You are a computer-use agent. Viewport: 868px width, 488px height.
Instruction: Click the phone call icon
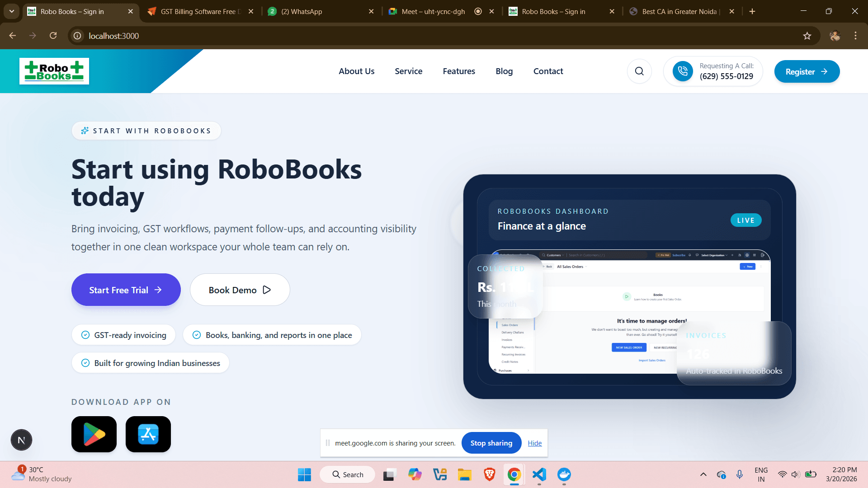683,71
